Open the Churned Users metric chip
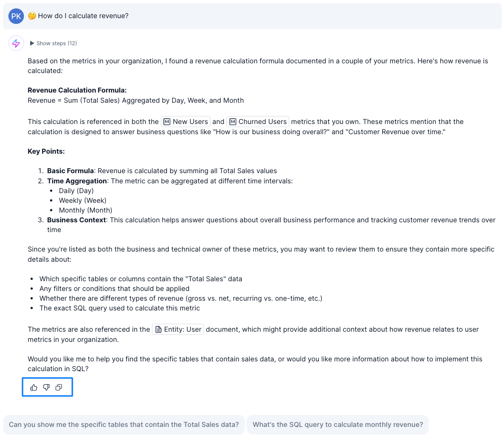The image size is (504, 438). 258,122
